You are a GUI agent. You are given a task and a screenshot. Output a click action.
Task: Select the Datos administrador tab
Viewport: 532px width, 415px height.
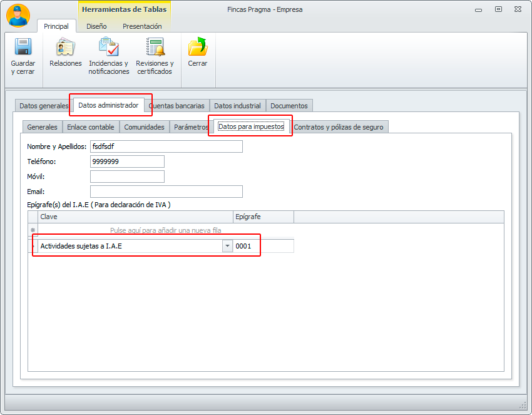pyautogui.click(x=108, y=105)
